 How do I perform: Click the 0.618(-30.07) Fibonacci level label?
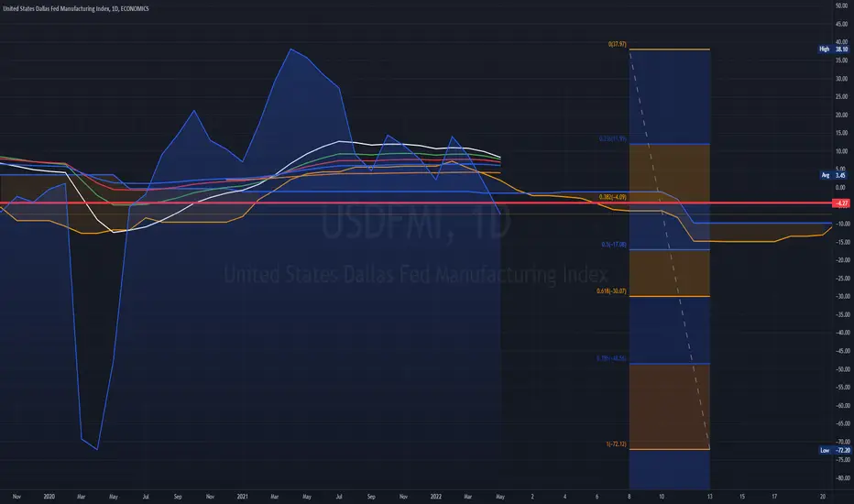tap(611, 291)
